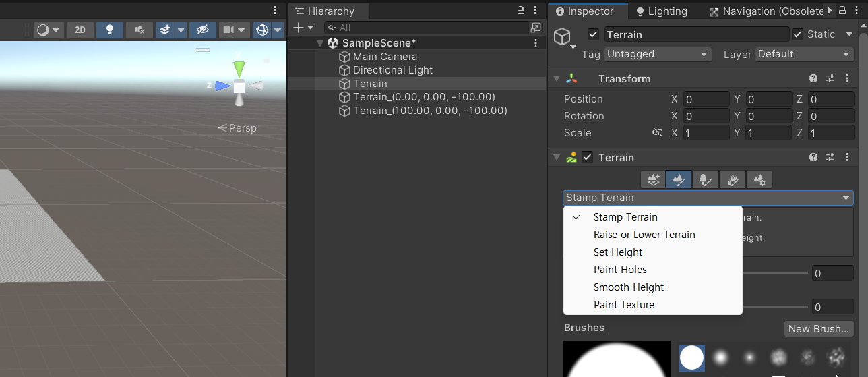
Task: Toggle scene lighting bulb icon
Action: coord(109,30)
